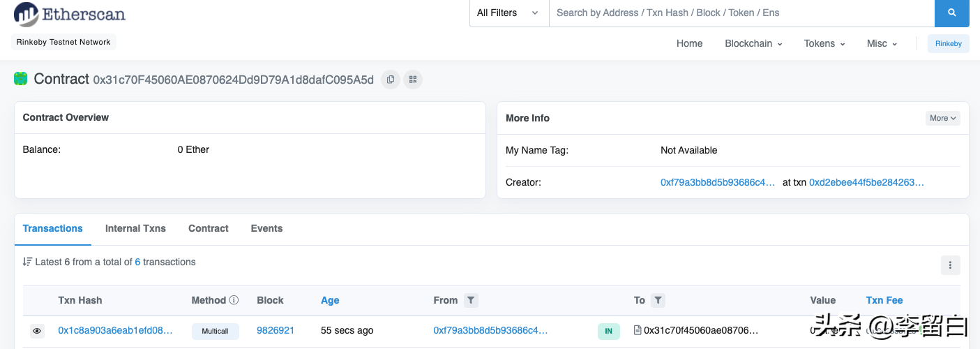The image size is (980, 349).
Task: Open the three-dot transactions options menu
Action: tap(950, 265)
